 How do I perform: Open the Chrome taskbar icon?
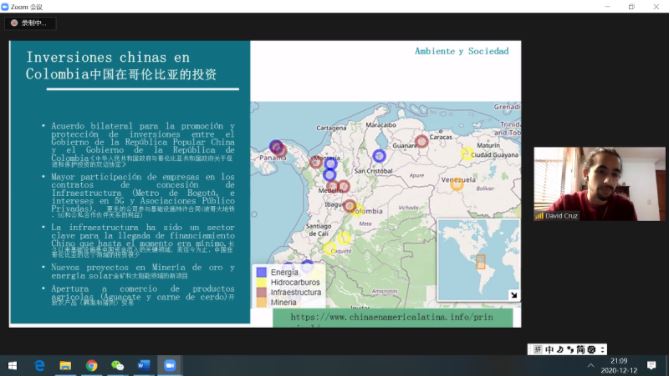point(91,365)
